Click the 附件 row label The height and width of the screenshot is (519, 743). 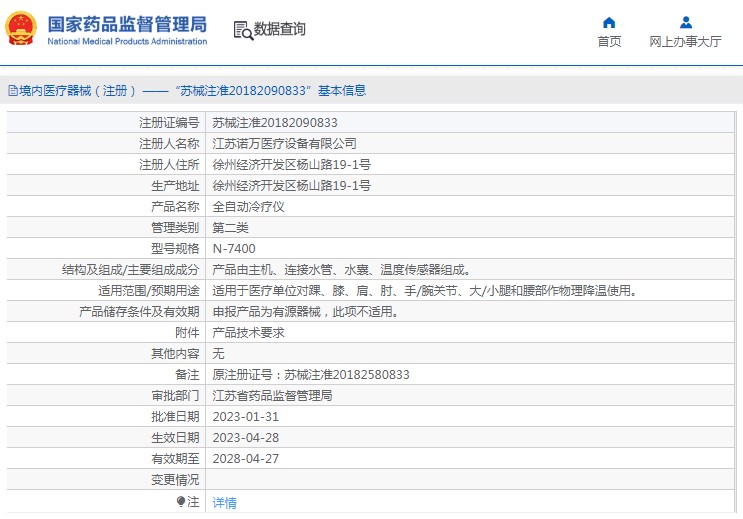[187, 333]
